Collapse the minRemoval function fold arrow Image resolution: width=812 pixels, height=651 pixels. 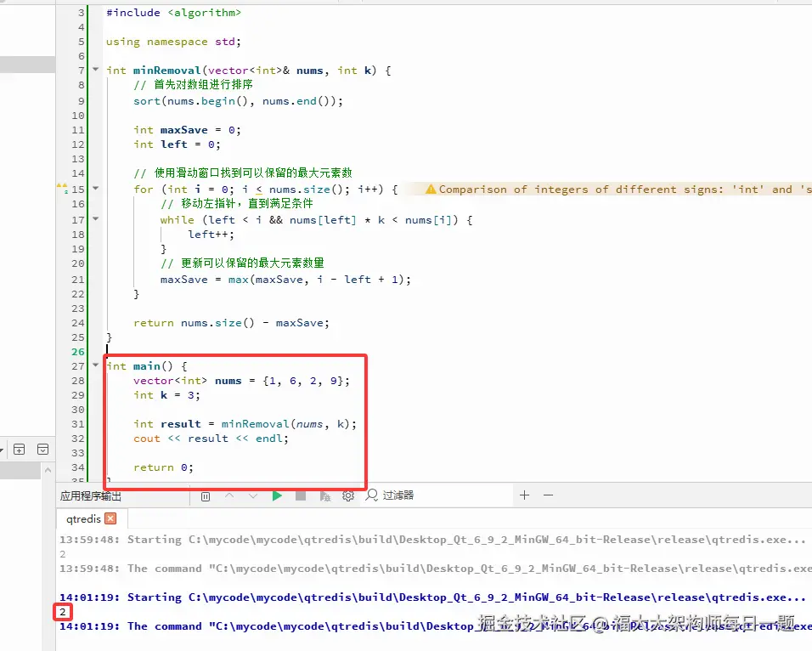point(96,69)
